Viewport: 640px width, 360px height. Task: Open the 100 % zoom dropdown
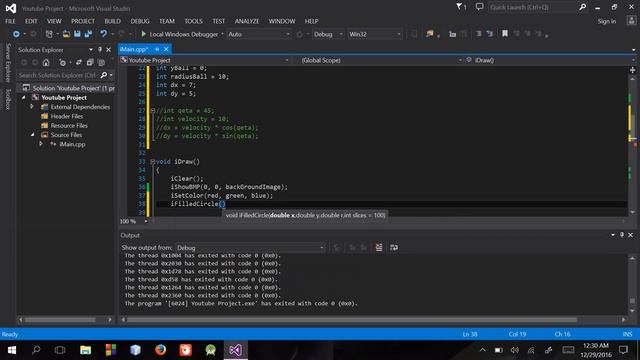point(134,221)
